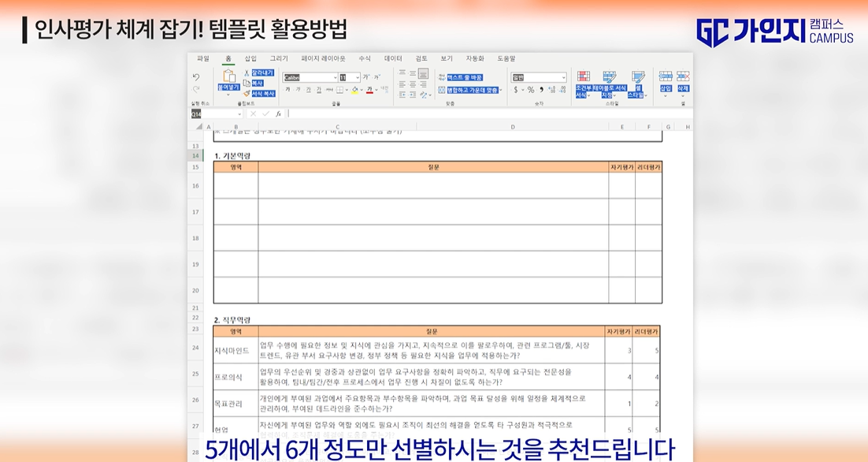Screen dimensions: 868x462
Task: Click the Copy (복사) button
Action: (246, 82)
